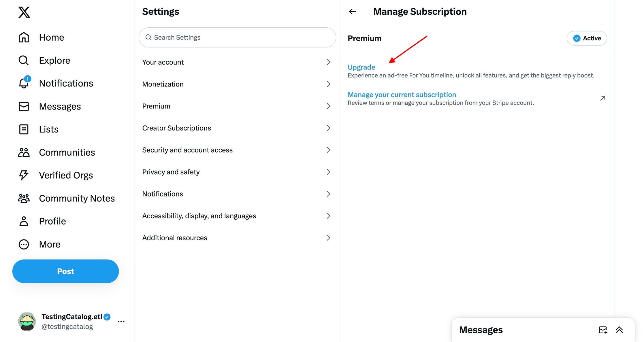Image resolution: width=644 pixels, height=342 pixels.
Task: Open Manage your current subscription link
Action: (402, 95)
